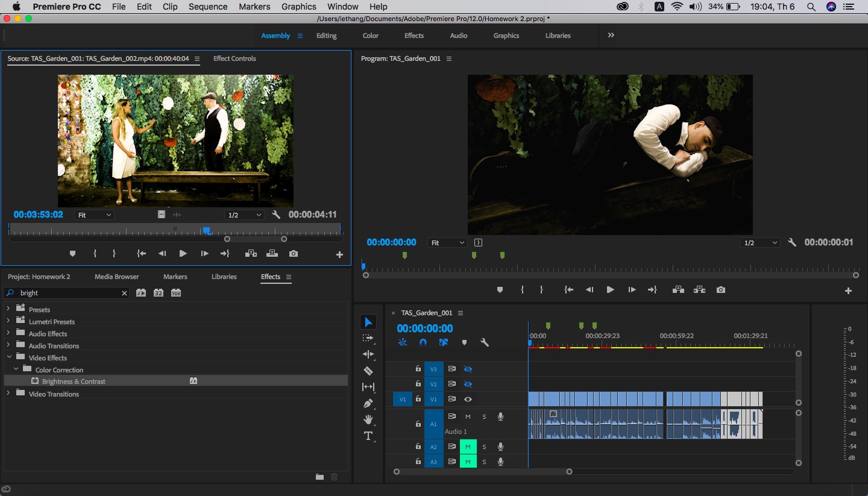Screen dimensions: 868x496
Task: Select the Hand tool
Action: pos(368,419)
